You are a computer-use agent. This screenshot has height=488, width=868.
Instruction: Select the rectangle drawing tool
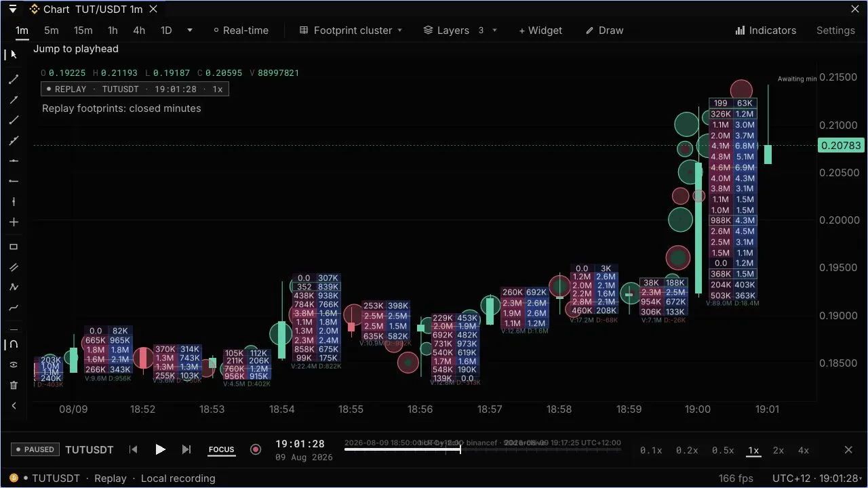pyautogui.click(x=14, y=247)
